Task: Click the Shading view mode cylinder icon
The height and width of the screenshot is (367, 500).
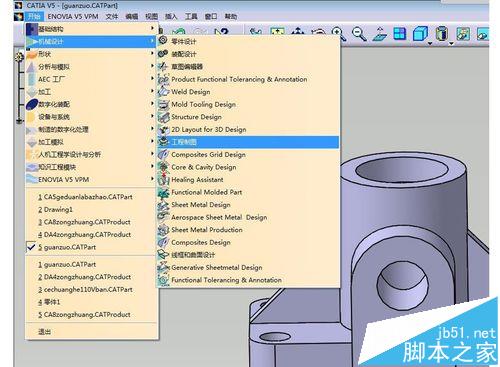Action: (441, 34)
